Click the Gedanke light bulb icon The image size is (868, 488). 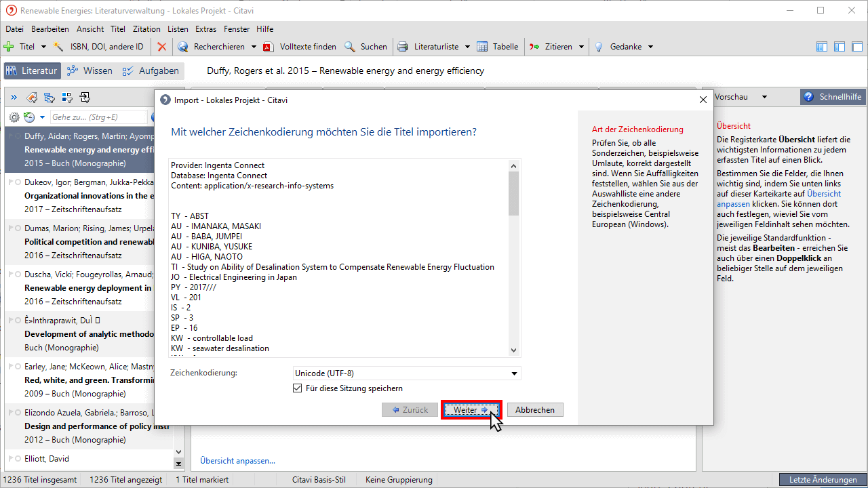point(599,47)
